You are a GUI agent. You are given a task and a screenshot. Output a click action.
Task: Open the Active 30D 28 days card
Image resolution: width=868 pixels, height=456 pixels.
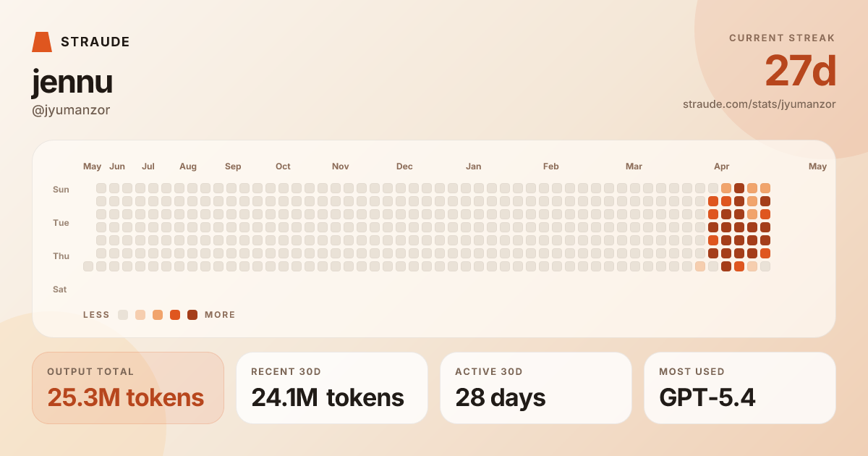tap(536, 388)
